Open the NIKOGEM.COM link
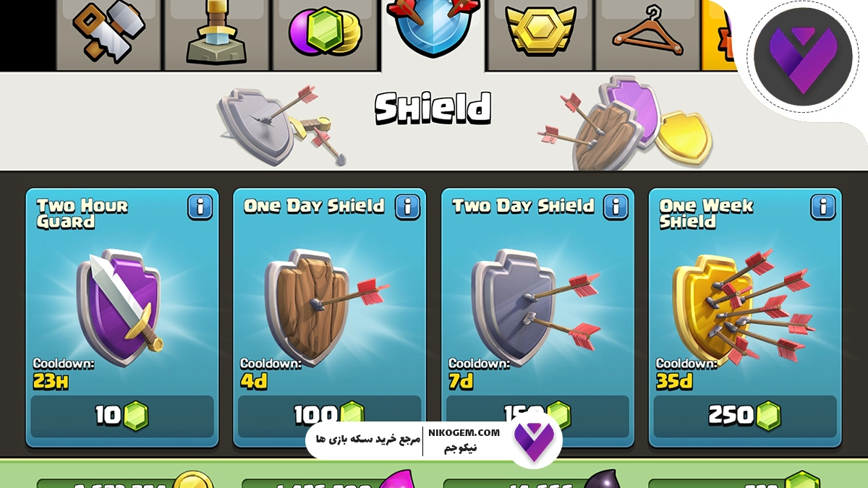Viewport: 868px width, 488px height. point(469,432)
